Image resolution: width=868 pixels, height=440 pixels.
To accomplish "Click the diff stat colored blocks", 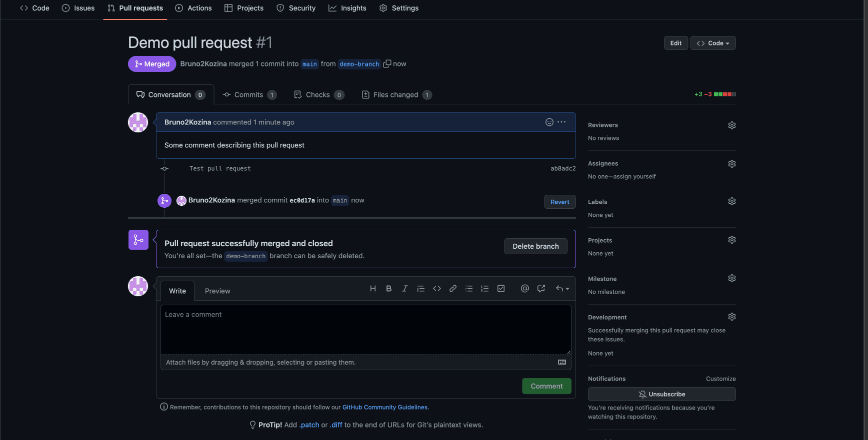I will [x=724, y=94].
